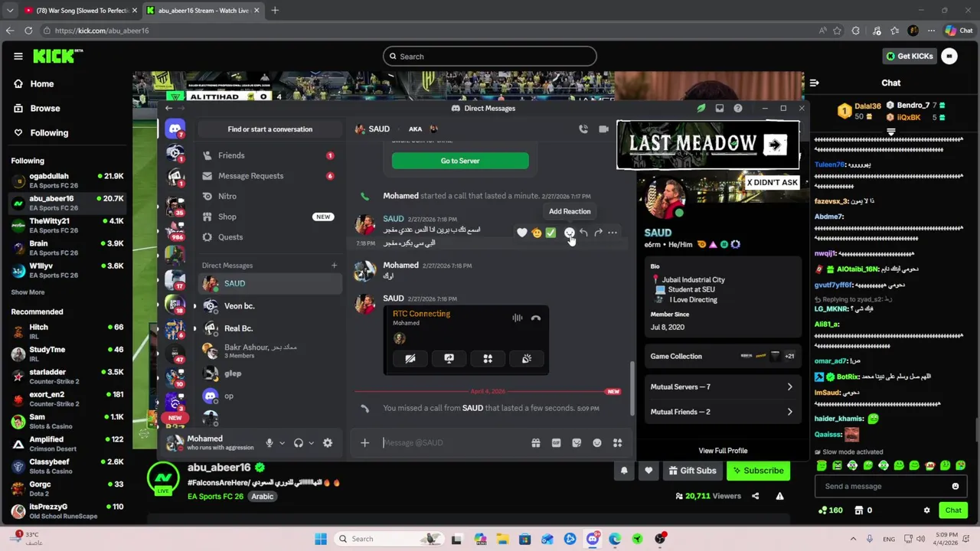This screenshot has height=551, width=980.
Task: Start a video call with SAUD
Action: click(x=603, y=129)
